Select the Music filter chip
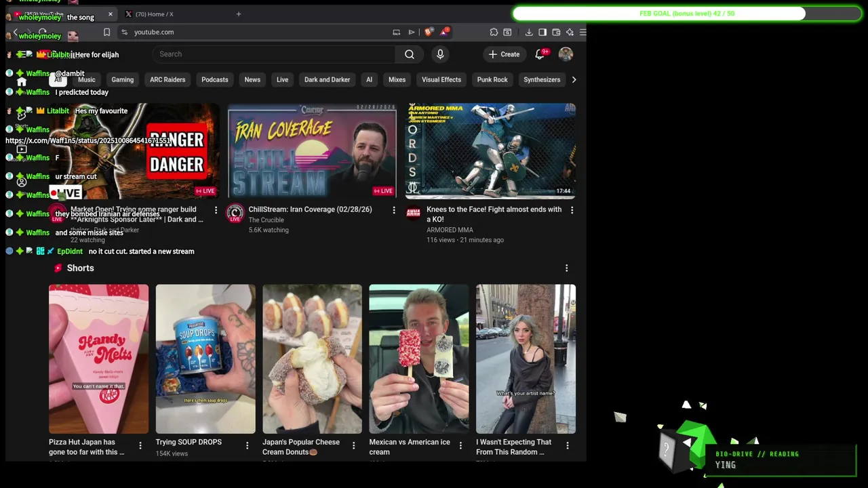Screen dimensions: 868x488 [87, 80]
